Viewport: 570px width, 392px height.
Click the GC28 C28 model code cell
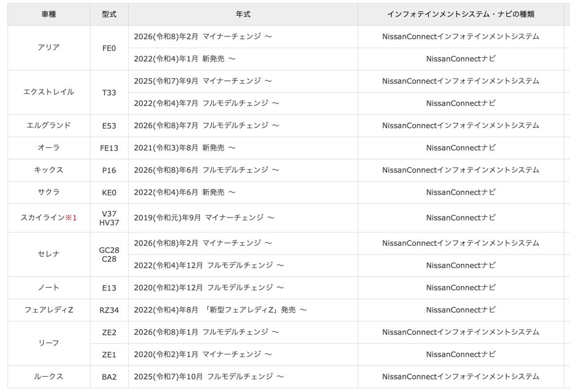coord(109,254)
